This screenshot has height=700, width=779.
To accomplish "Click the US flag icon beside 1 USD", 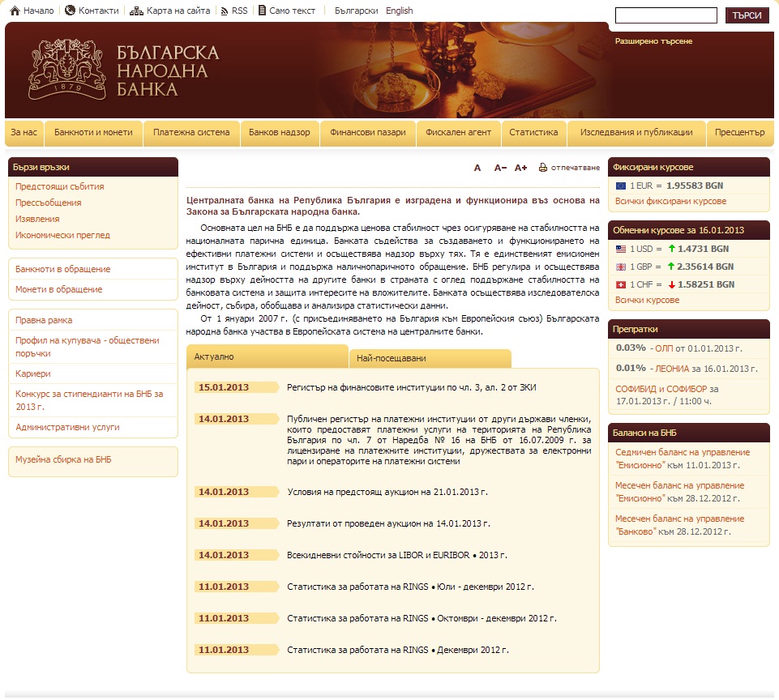I will (620, 249).
